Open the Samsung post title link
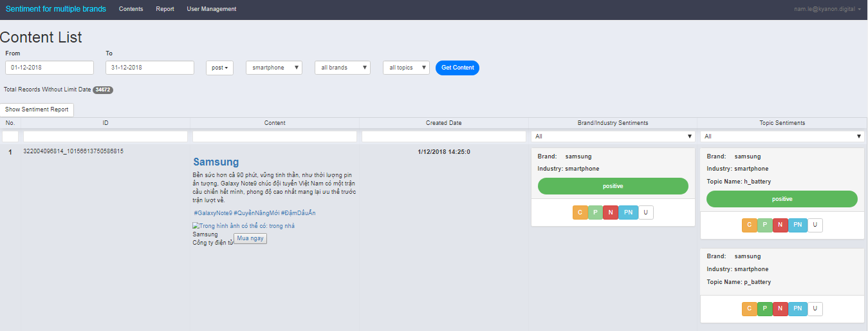This screenshot has width=868, height=331. [216, 162]
